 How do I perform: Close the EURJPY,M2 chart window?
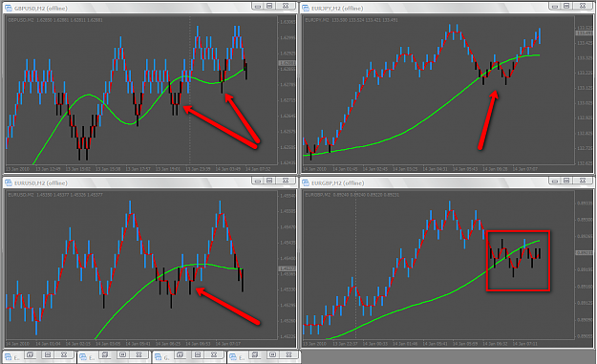[x=583, y=6]
